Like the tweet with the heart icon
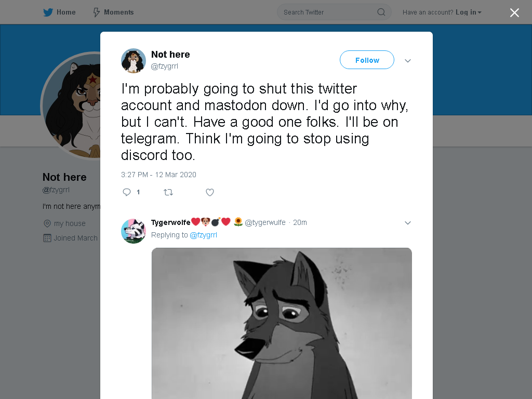Screen dimensions: 532x399 point(210,192)
